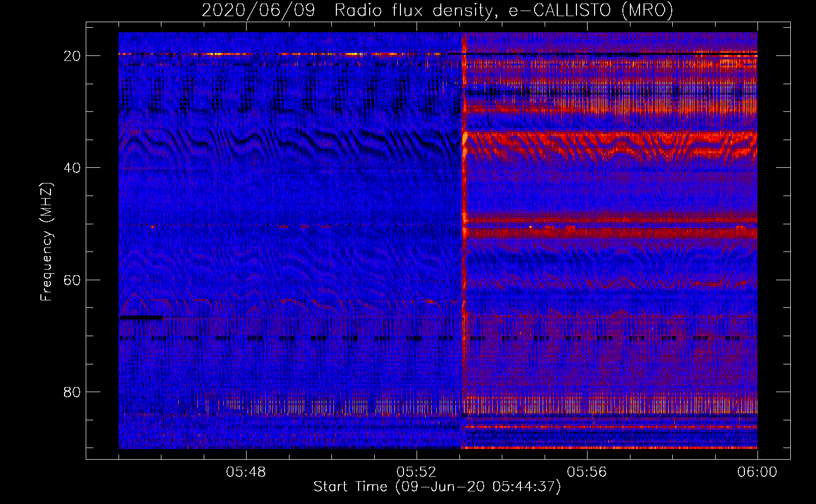Click the 06:00 time tick label

757,472
